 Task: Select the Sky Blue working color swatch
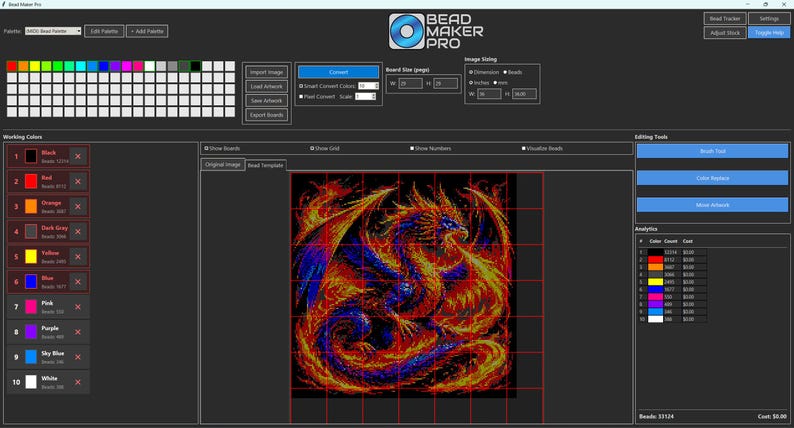pos(31,357)
